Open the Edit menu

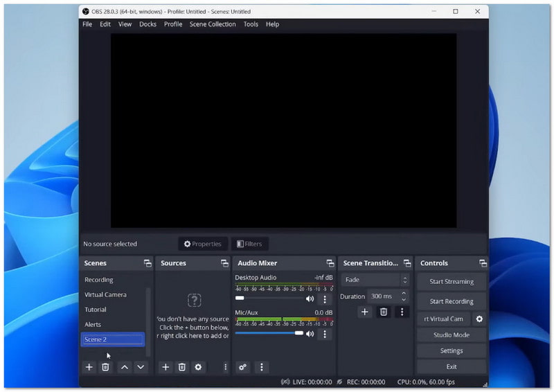click(x=105, y=24)
